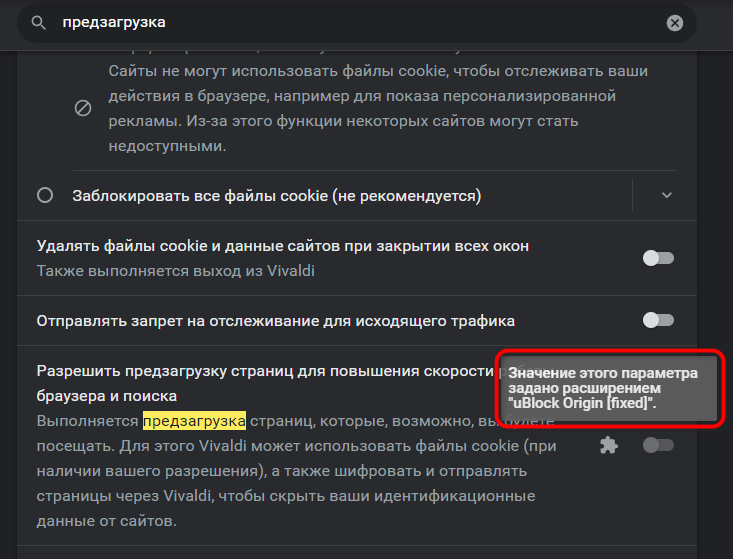Screen dimensions: 733x559
Task: Click search field containing "предзагрузка"
Action: 357,23
